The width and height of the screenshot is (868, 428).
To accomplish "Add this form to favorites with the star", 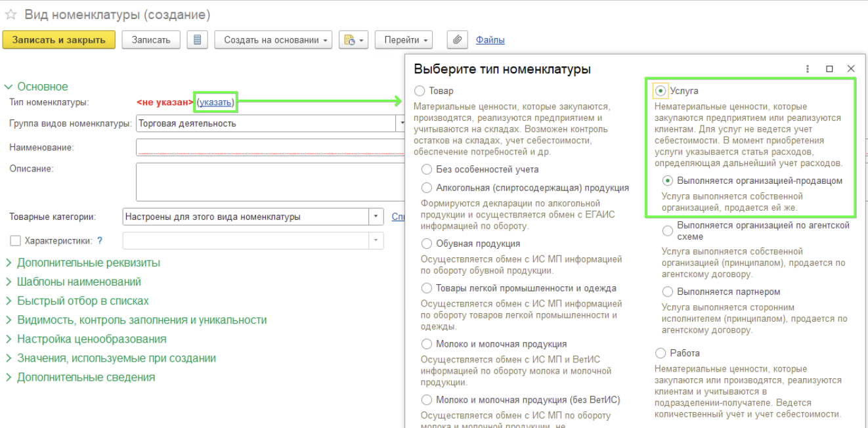I will (x=11, y=14).
